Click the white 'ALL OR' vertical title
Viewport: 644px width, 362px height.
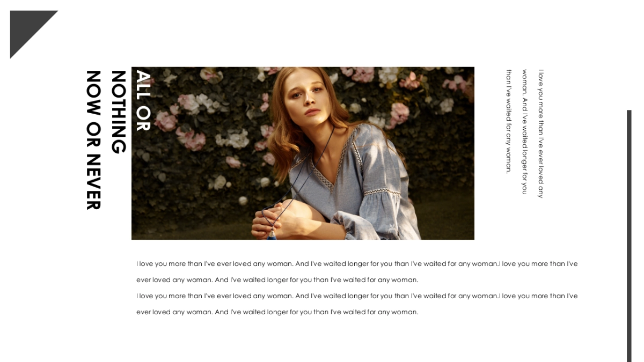(143, 100)
